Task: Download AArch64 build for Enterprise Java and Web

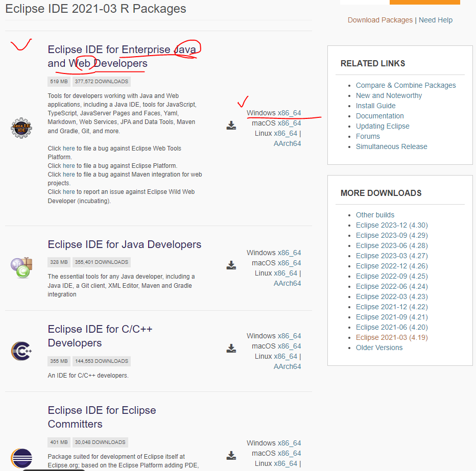Action: [287, 143]
